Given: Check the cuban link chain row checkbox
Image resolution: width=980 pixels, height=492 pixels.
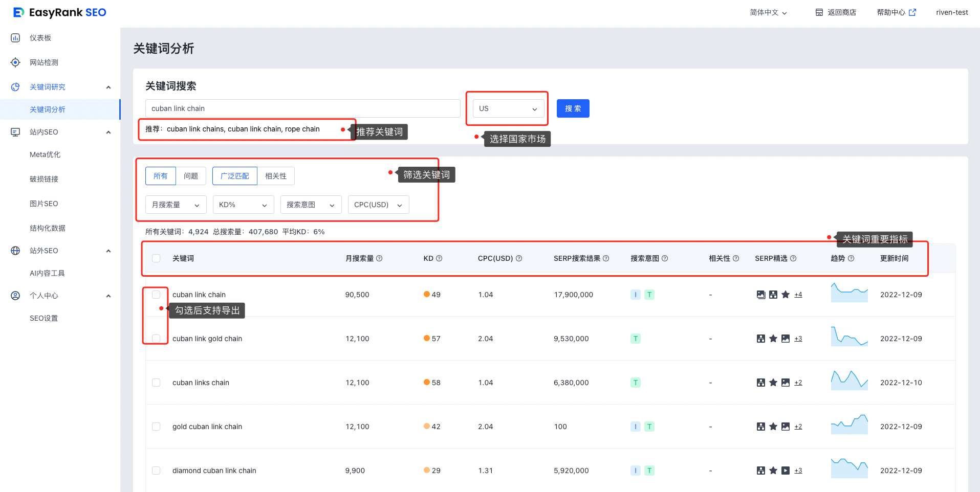Looking at the screenshot, I should click(156, 295).
